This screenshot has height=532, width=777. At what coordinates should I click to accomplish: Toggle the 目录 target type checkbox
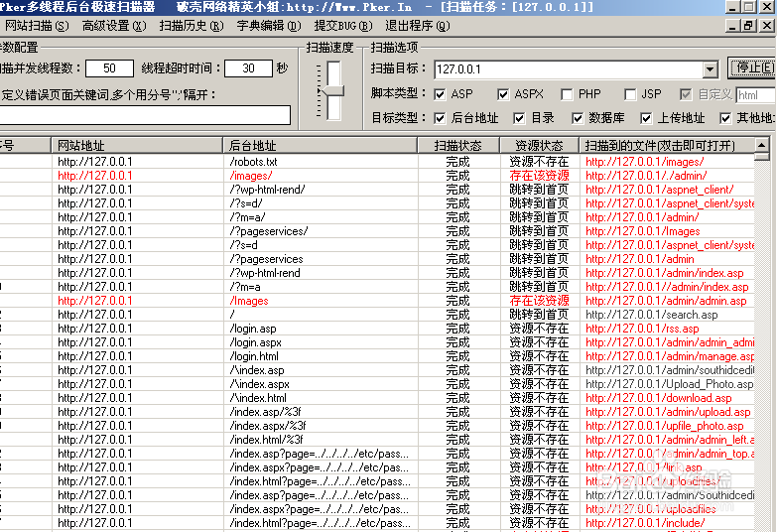click(x=519, y=118)
